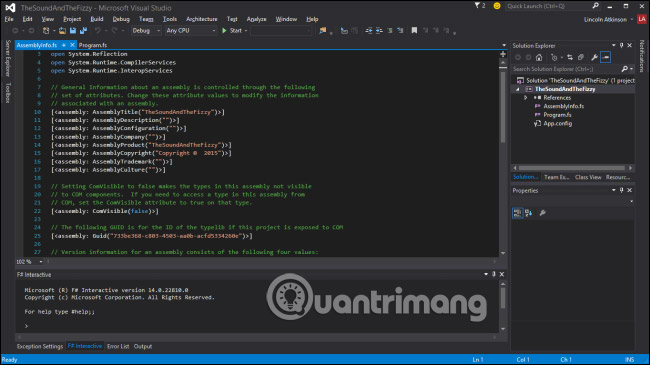Open the Architecture menu
This screenshot has height=365, width=650.
click(201, 19)
